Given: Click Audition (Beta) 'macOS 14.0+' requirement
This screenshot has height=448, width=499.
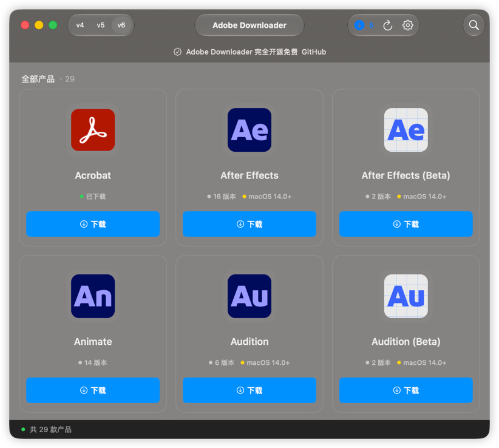Looking at the screenshot, I should [424, 363].
